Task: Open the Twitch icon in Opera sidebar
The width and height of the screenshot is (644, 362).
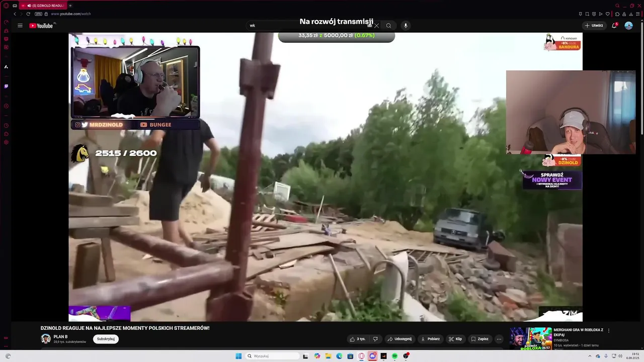Action: (x=6, y=86)
